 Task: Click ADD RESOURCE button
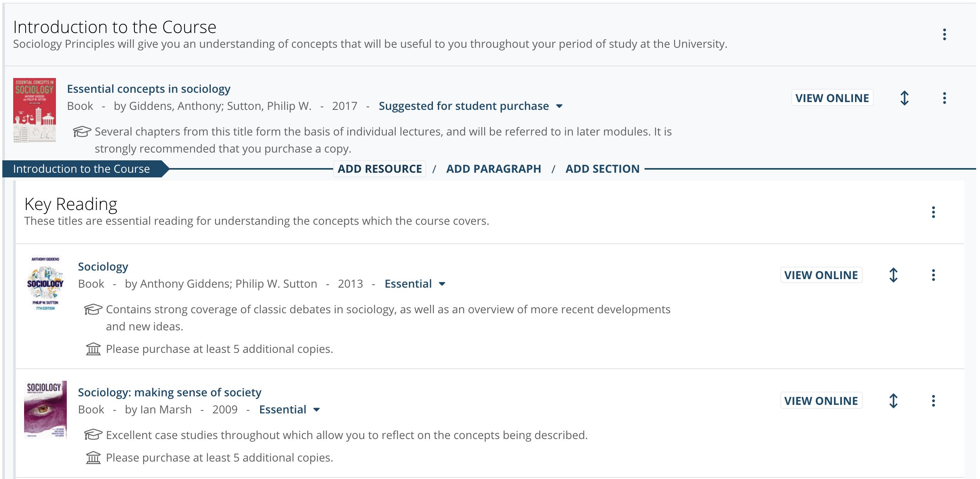(x=380, y=169)
